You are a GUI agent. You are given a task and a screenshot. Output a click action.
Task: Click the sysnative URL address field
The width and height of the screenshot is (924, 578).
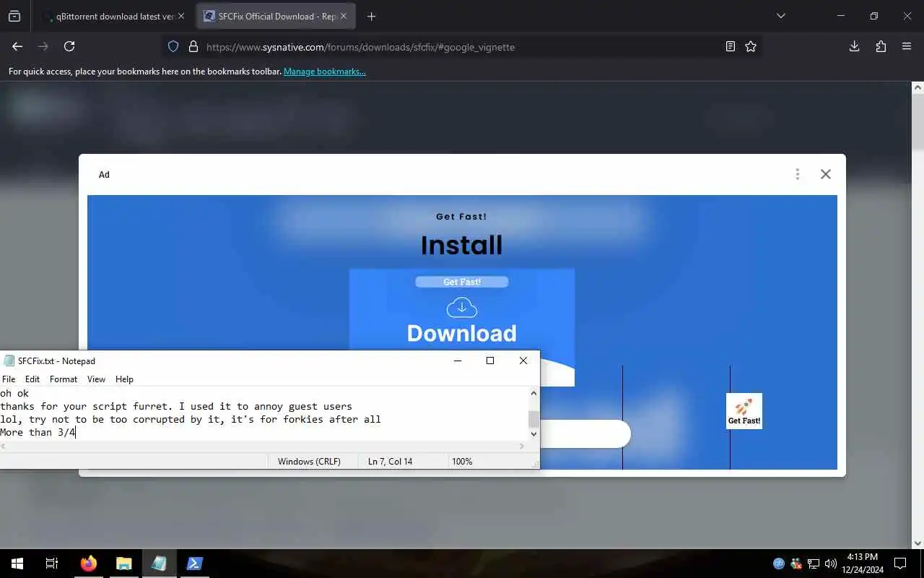pos(462,46)
